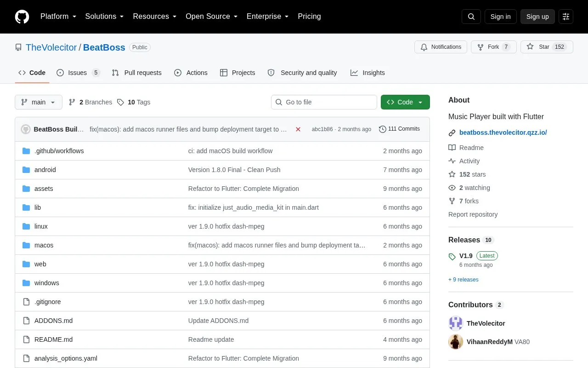Viewport: 588px width, 368px height.
Task: Switch to the Issues tab
Action: tap(78, 73)
